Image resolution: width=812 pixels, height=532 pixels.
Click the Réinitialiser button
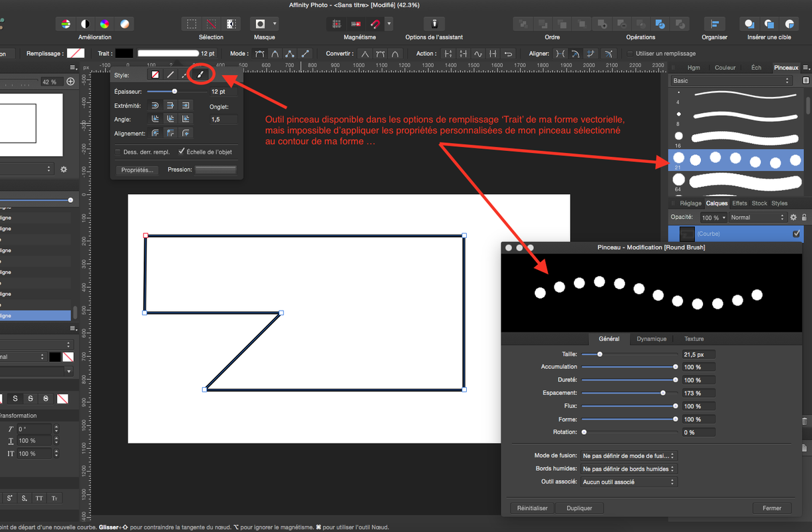tap(533, 508)
